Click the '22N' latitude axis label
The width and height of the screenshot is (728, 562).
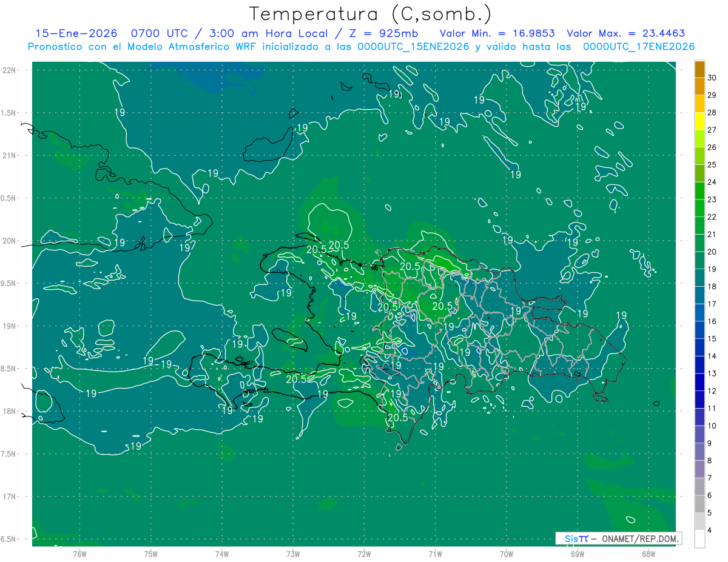pos(10,70)
